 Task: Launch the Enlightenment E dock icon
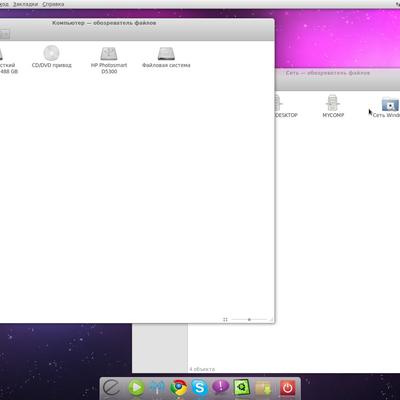point(112,388)
